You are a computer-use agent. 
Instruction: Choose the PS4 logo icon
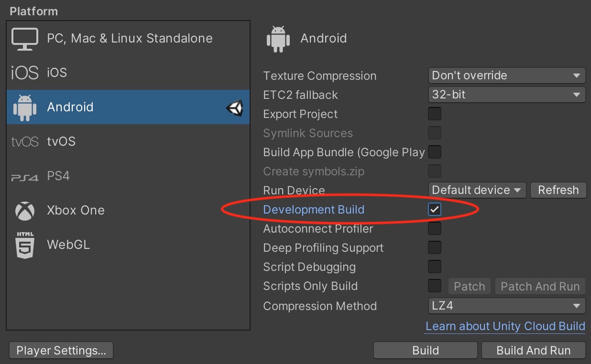point(24,177)
